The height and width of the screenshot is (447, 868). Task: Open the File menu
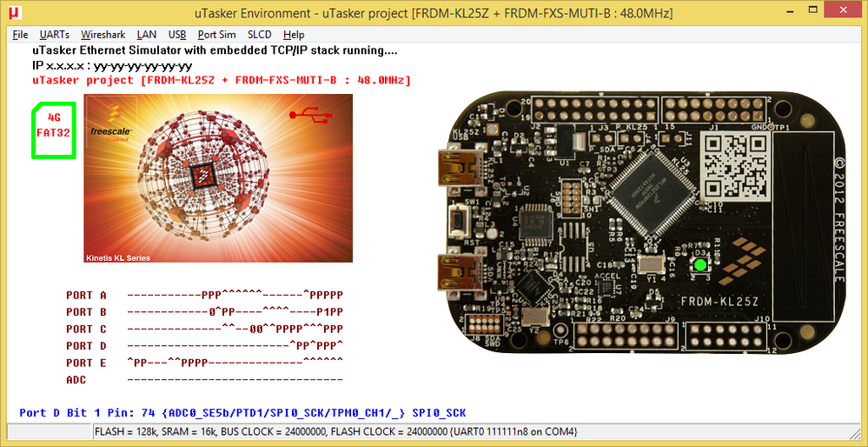point(20,34)
